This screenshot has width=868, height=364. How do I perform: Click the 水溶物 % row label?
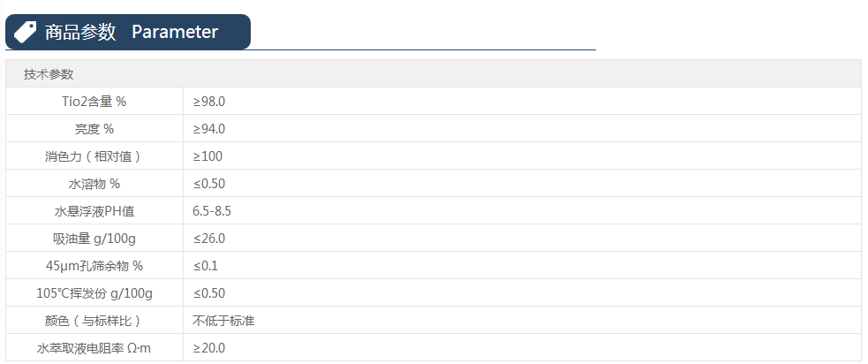tap(94, 184)
